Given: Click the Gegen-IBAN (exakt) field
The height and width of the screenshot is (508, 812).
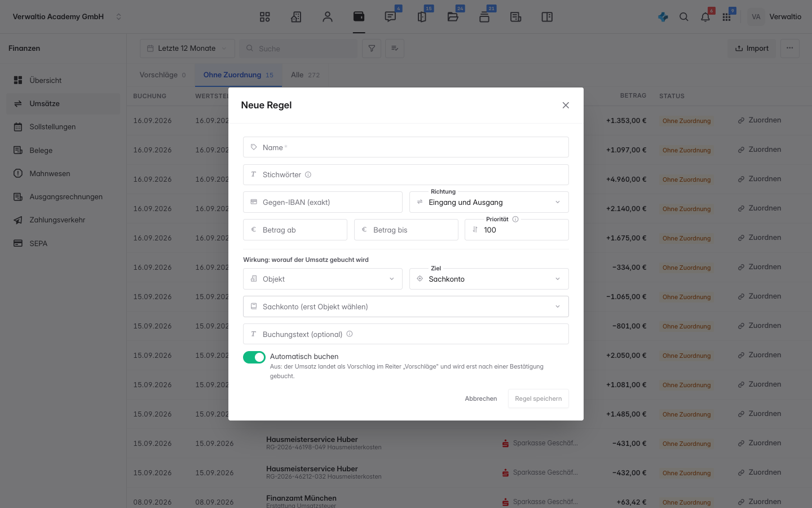Looking at the screenshot, I should point(323,202).
